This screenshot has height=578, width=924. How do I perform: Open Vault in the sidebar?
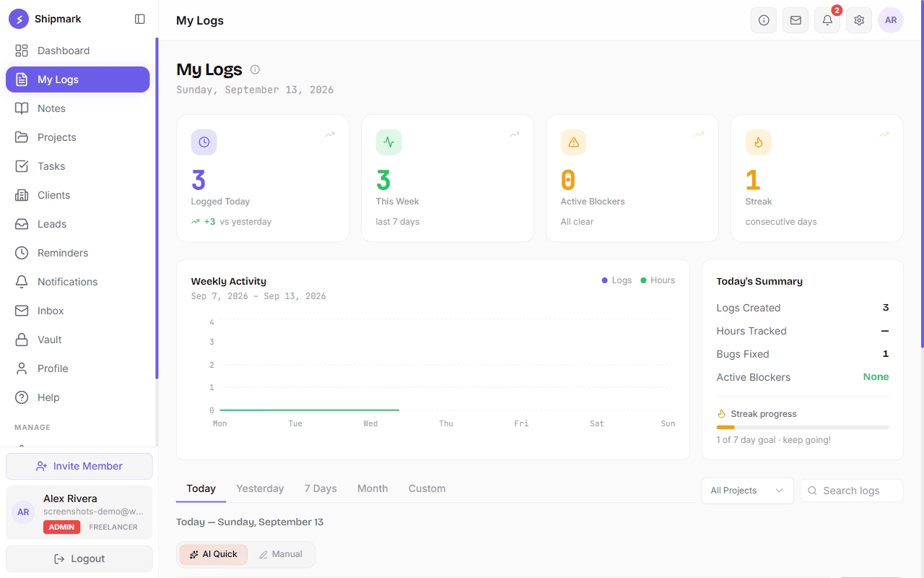pos(78,340)
